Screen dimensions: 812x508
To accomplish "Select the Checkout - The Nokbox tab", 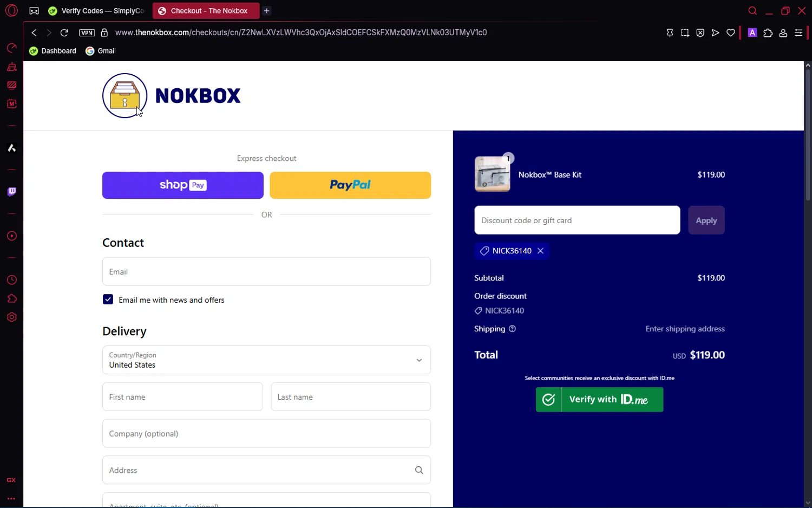I will click(206, 11).
